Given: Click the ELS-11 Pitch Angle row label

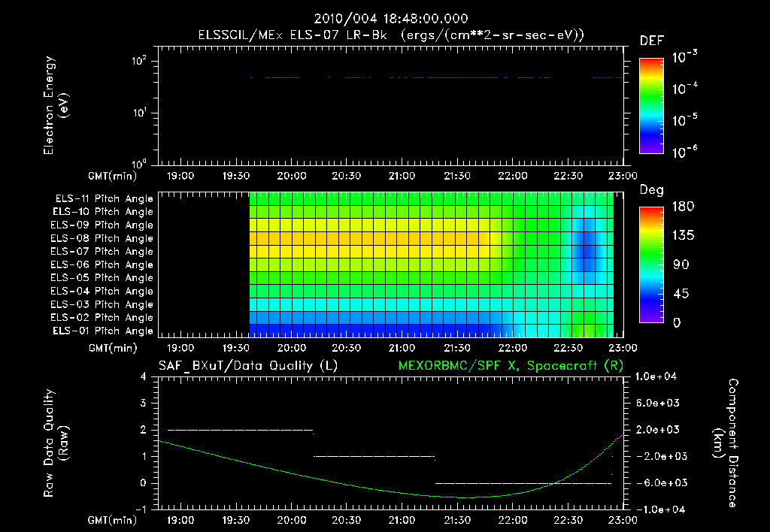Looking at the screenshot, I should click(104, 199).
